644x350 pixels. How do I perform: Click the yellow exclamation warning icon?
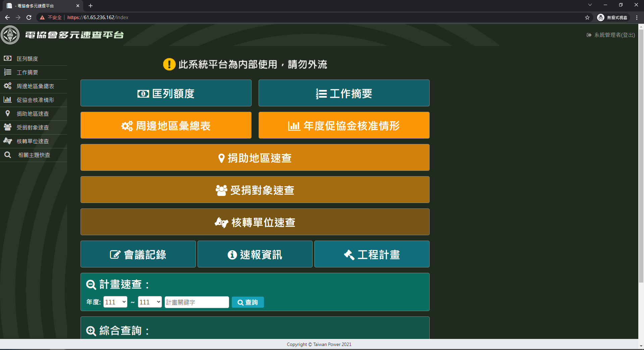[169, 64]
